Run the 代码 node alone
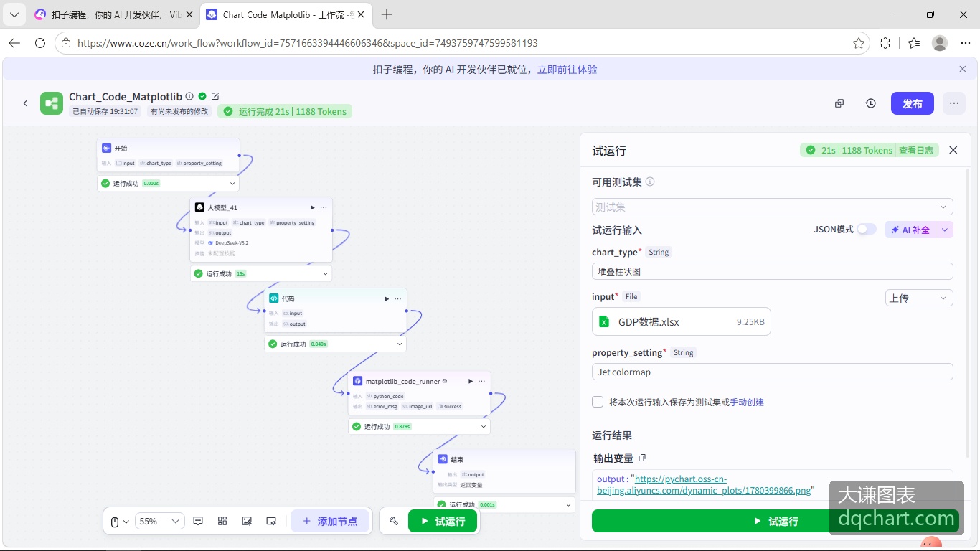 point(387,298)
